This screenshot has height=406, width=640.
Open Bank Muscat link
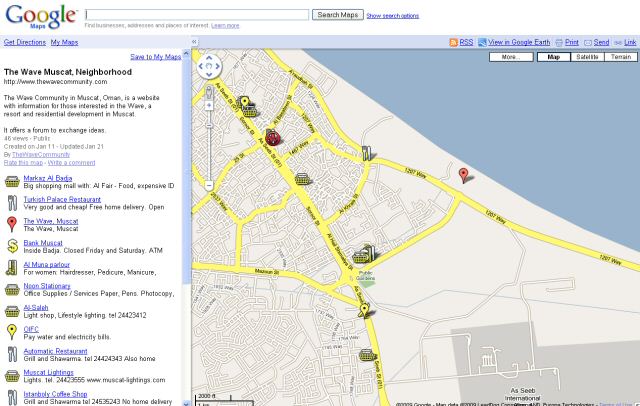click(43, 243)
